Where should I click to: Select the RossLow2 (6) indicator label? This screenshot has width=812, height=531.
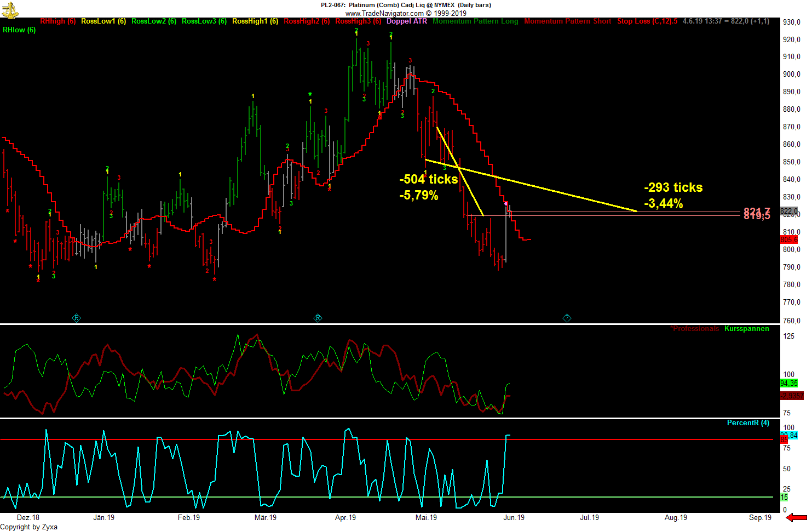(x=154, y=21)
